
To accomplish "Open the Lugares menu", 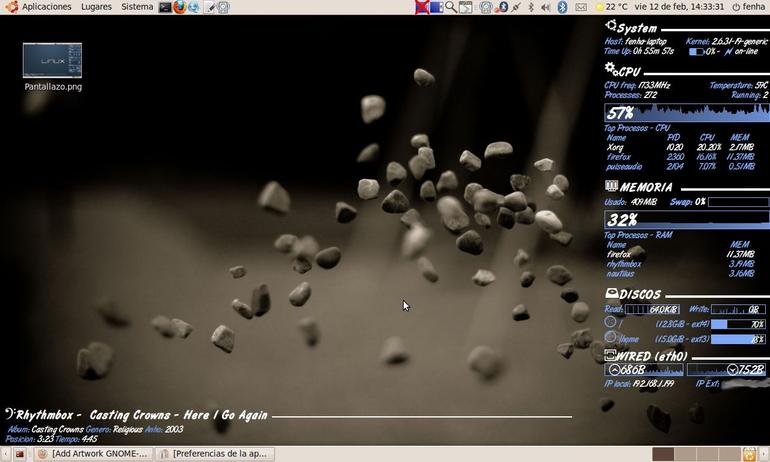I will pyautogui.click(x=96, y=7).
